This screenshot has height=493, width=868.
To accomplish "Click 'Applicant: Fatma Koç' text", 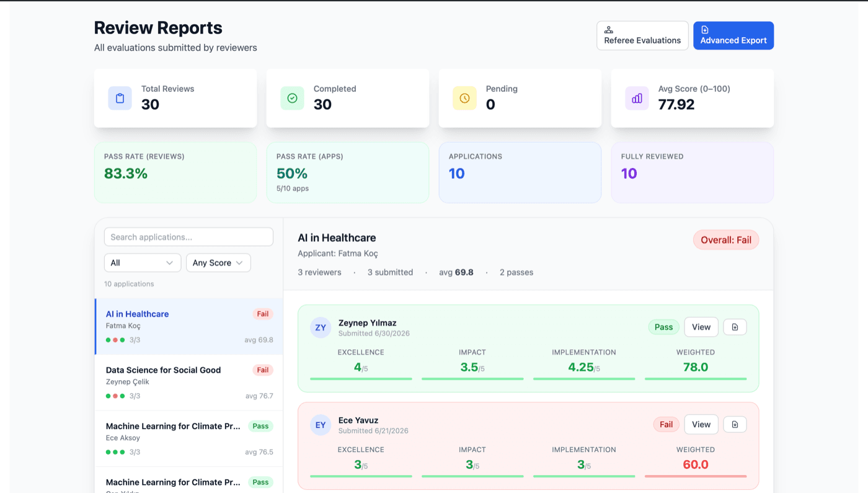I will coord(338,254).
